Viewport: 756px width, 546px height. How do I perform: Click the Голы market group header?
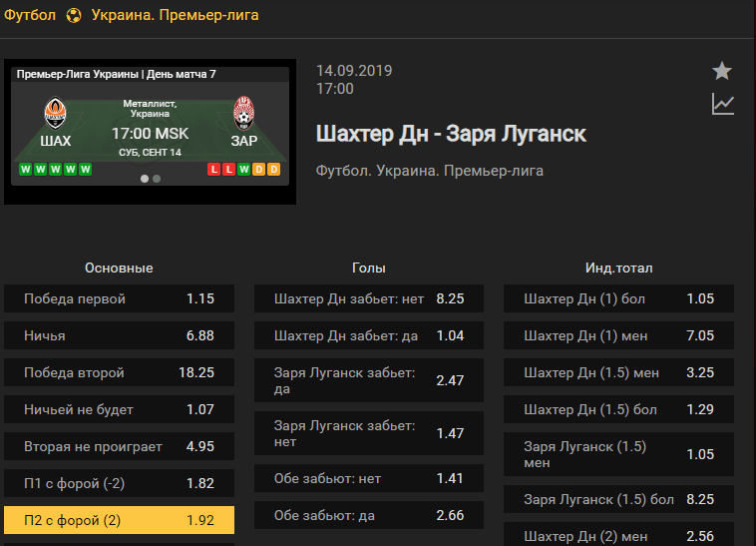369,269
